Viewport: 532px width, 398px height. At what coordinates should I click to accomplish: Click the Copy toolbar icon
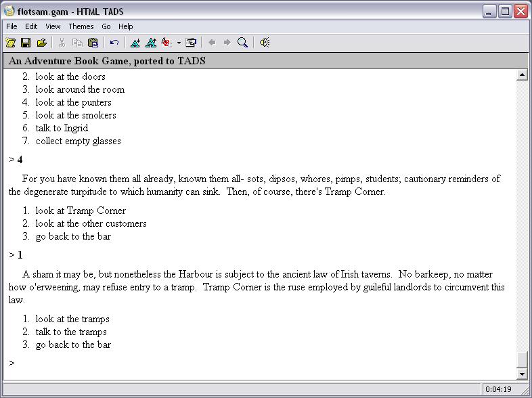pyautogui.click(x=77, y=43)
